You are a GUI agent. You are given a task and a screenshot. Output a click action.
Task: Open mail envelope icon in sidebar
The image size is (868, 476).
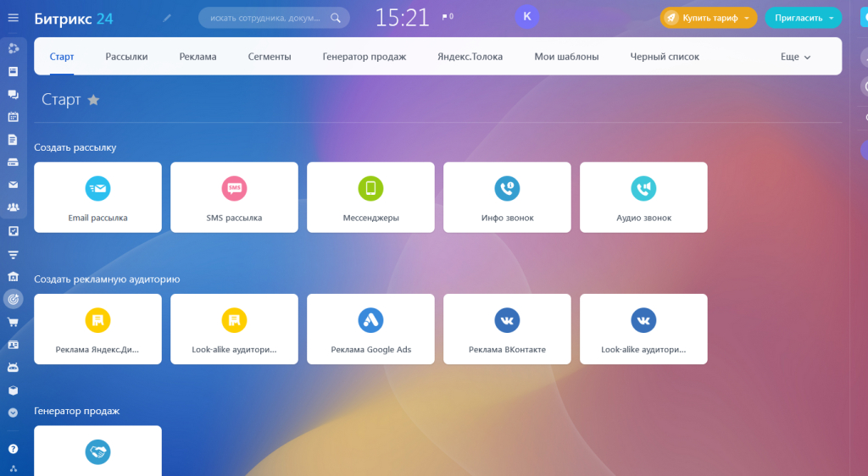14,185
